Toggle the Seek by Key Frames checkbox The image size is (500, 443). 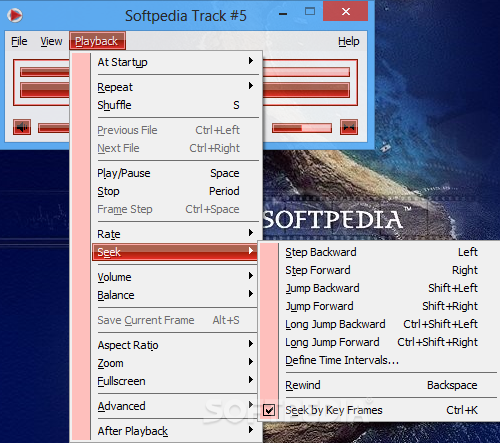tap(269, 410)
